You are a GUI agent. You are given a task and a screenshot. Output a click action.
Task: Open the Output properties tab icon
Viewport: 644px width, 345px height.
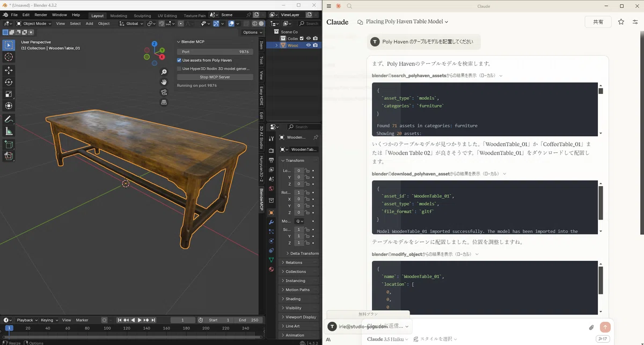tap(271, 160)
